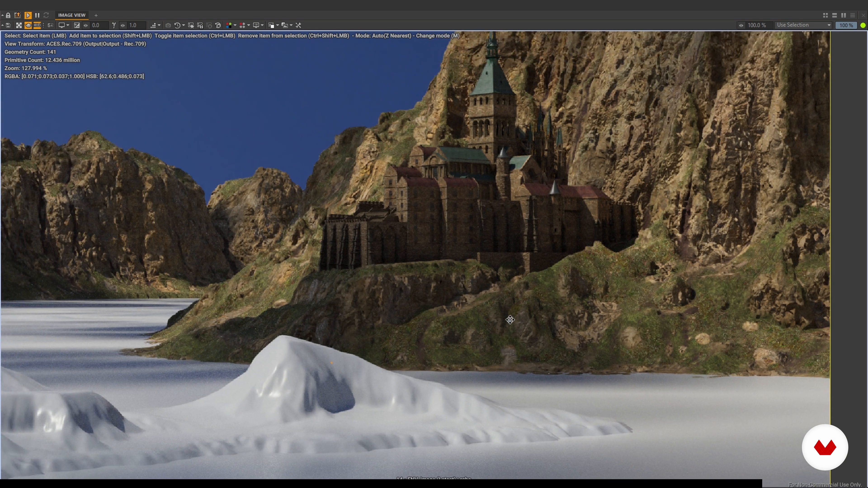This screenshot has height=488, width=868.
Task: Open the color channels dropdown arrow
Action: click(235, 25)
